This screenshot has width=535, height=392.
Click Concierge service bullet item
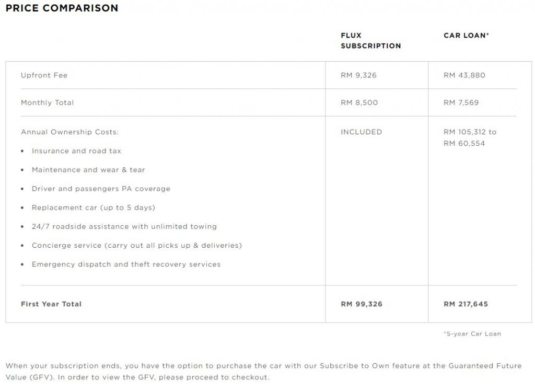(136, 245)
